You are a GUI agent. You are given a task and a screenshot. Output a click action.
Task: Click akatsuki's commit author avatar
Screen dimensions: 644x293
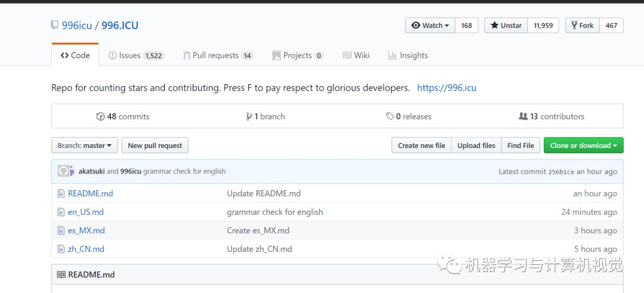(64, 171)
